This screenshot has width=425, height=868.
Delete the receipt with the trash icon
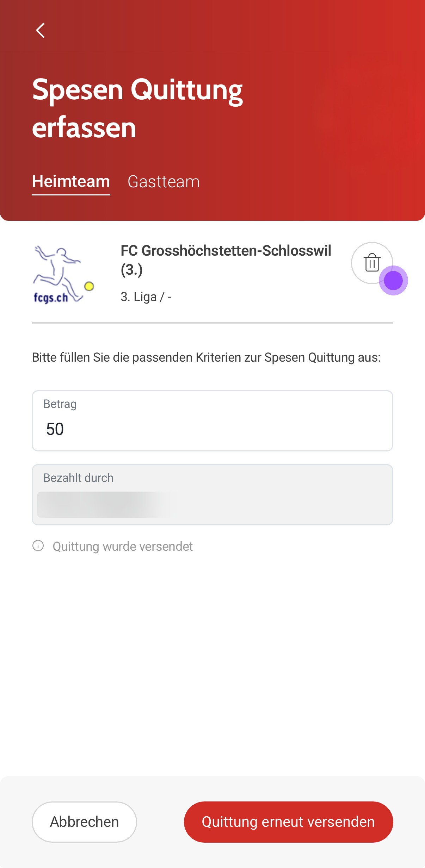click(x=371, y=263)
